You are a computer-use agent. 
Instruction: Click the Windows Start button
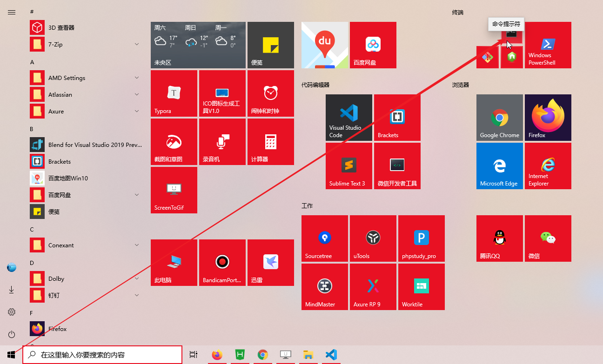(x=11, y=355)
